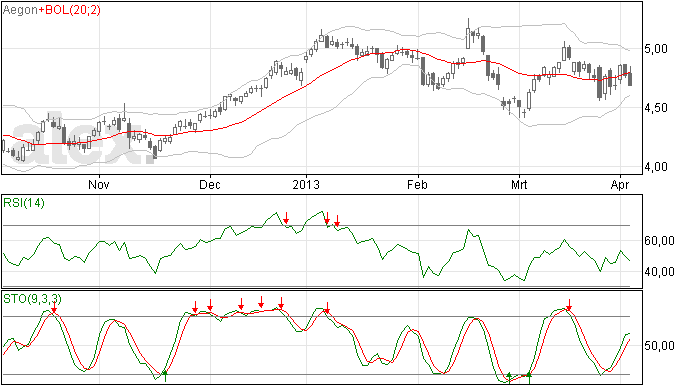The width and height of the screenshot is (690, 387).
Task: Click the 4,00 price axis value
Action: click(x=656, y=167)
